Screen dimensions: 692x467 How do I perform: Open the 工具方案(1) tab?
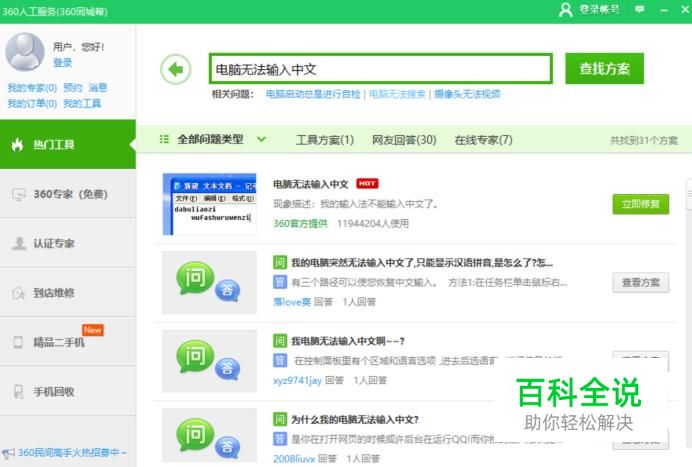(x=325, y=140)
